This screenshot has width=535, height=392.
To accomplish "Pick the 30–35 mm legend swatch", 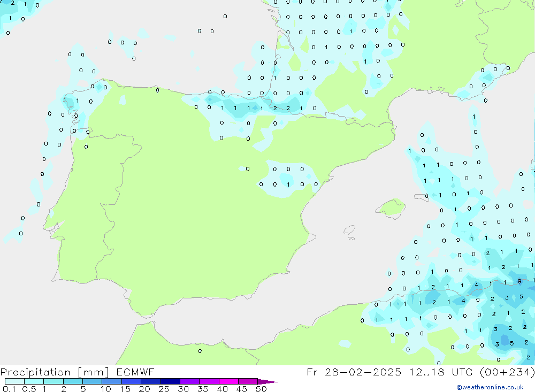I will click(190, 381).
